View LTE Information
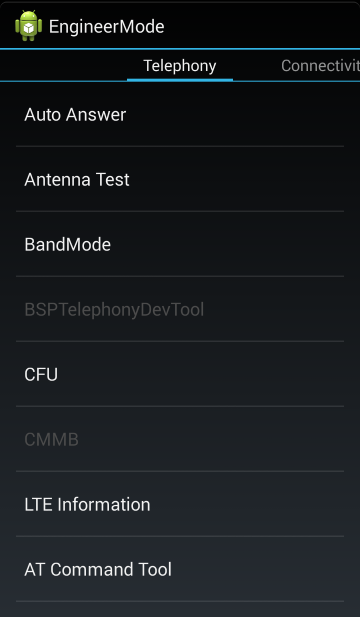Viewport: 360px width, 617px height. (180, 504)
